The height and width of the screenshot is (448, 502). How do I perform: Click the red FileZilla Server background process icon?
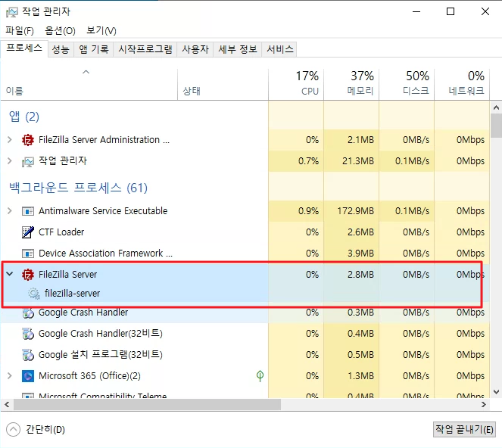(x=28, y=275)
